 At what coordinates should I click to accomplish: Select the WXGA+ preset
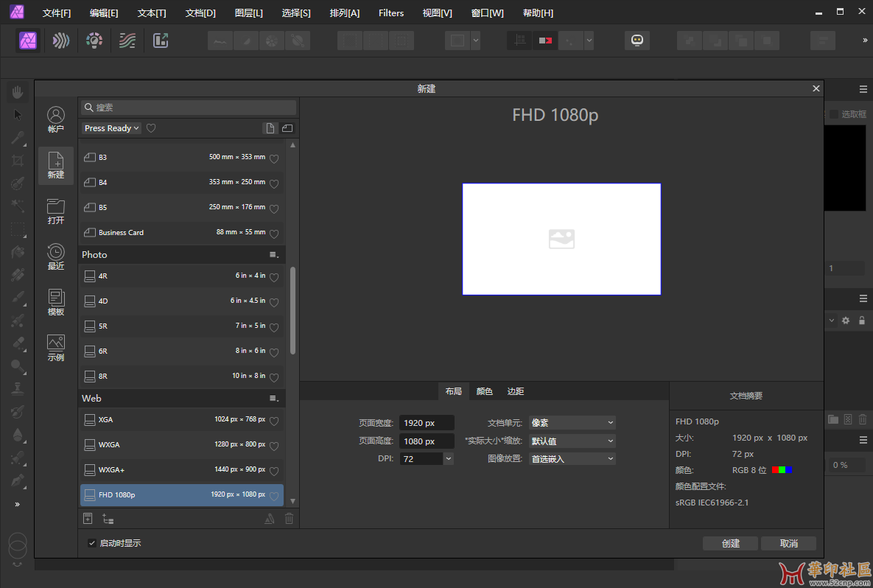point(181,470)
